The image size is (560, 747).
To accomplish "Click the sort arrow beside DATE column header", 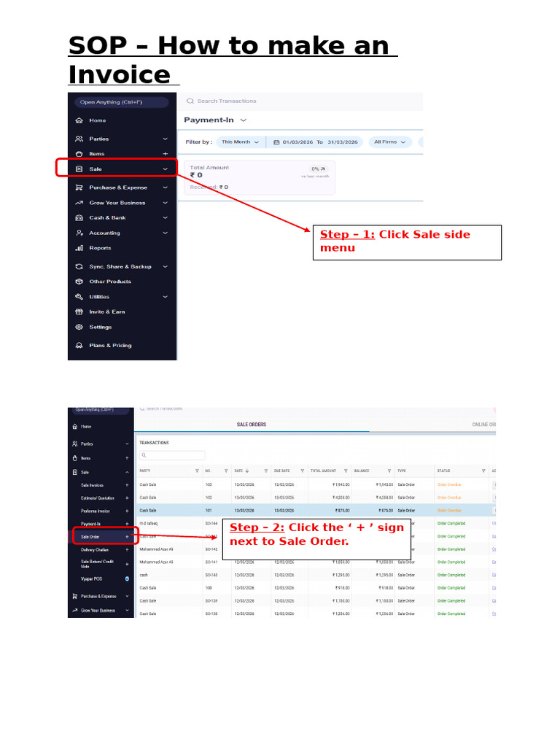I will [247, 471].
